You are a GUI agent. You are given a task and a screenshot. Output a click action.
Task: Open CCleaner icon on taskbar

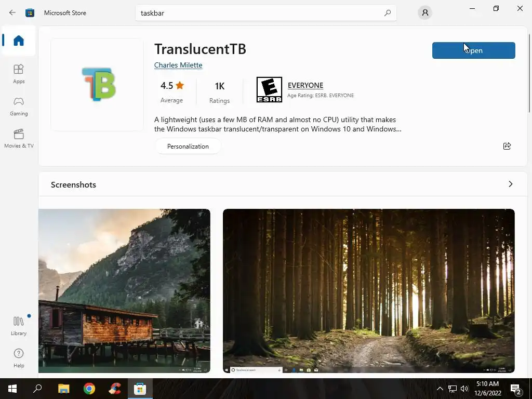115,389
